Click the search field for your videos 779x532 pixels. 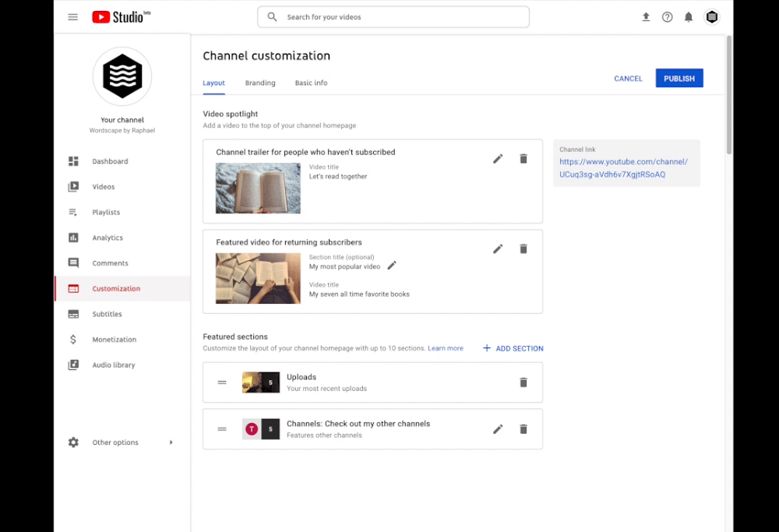tap(393, 16)
